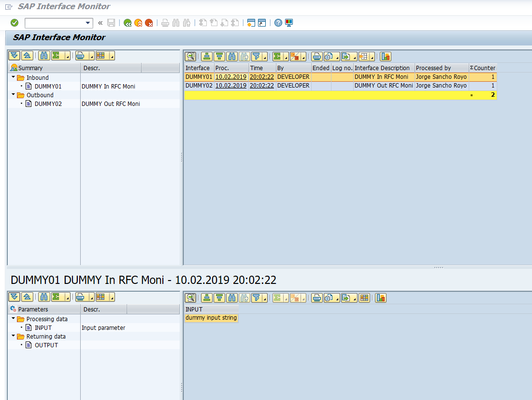This screenshot has height=400, width=532.
Task: Open filter dropdown arrow in upper grid toolbar
Action: [x=265, y=58]
